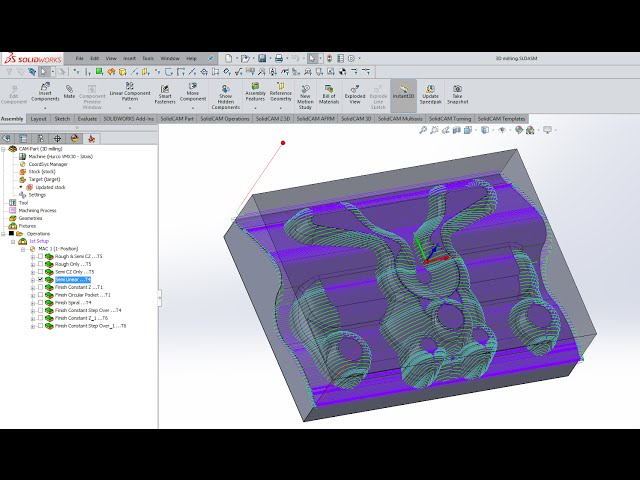The image size is (640, 480).
Task: Open the Display Manager tab icon
Action: click(x=74, y=138)
